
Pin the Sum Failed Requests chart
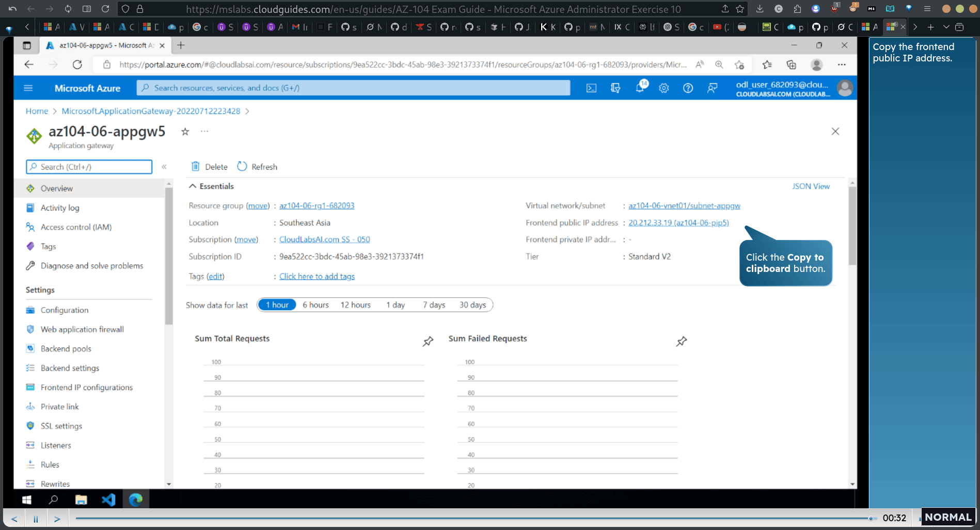coord(682,341)
